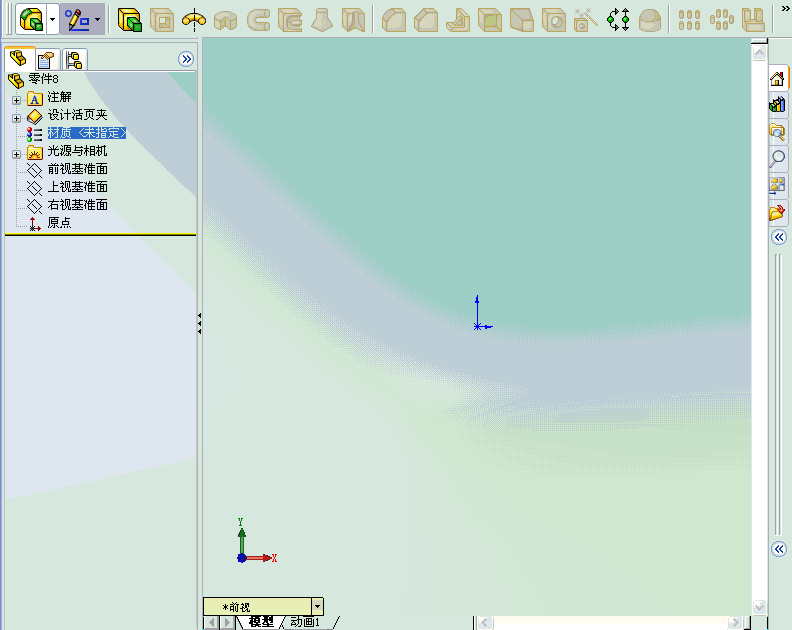The image size is (792, 630).
Task: Click the panel splitter collapse arrows
Action: pyautogui.click(x=200, y=323)
